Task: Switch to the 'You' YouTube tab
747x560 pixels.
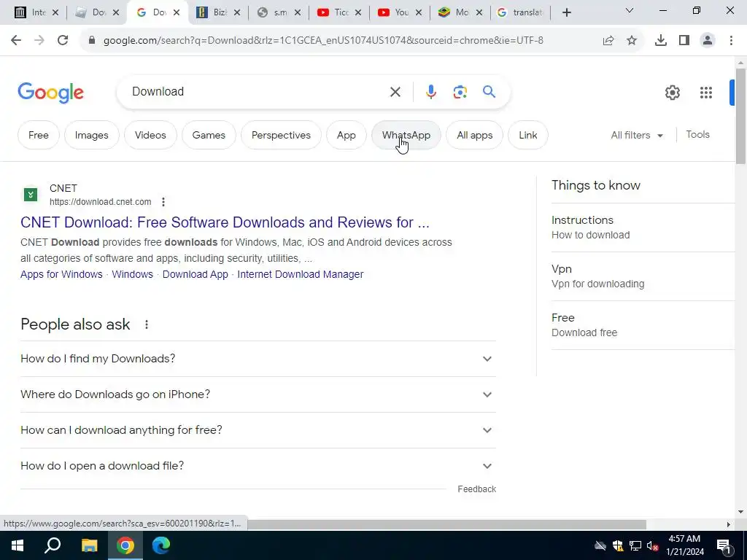Action: click(399, 12)
